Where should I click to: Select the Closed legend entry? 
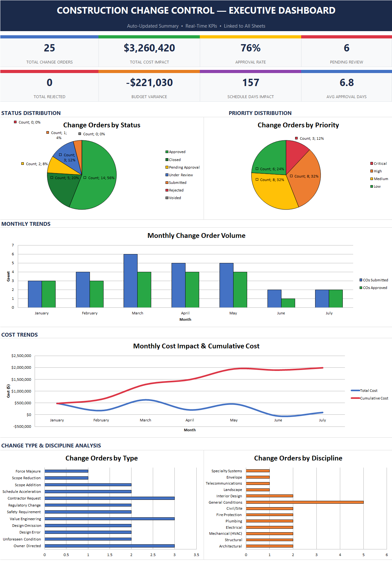[173, 160]
